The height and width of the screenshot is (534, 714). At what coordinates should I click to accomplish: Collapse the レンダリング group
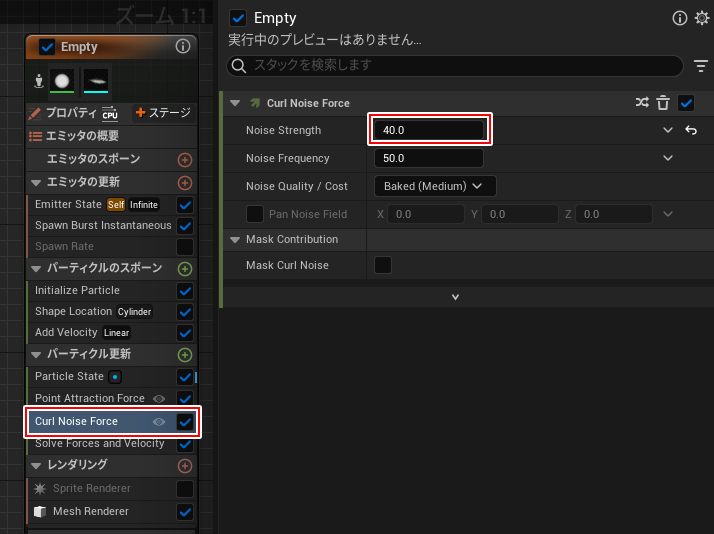[x=36, y=466]
